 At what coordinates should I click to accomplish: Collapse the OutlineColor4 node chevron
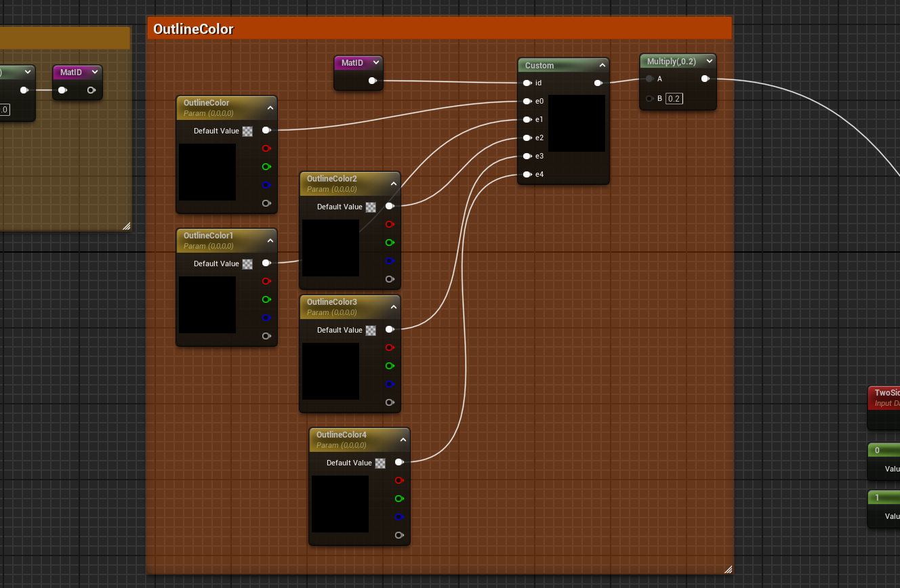click(403, 439)
